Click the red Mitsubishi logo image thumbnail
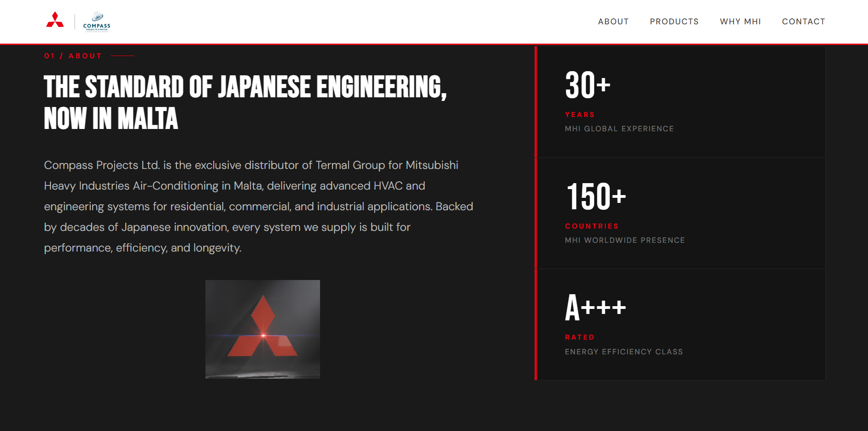Viewport: 868px width, 431px height. tap(263, 329)
